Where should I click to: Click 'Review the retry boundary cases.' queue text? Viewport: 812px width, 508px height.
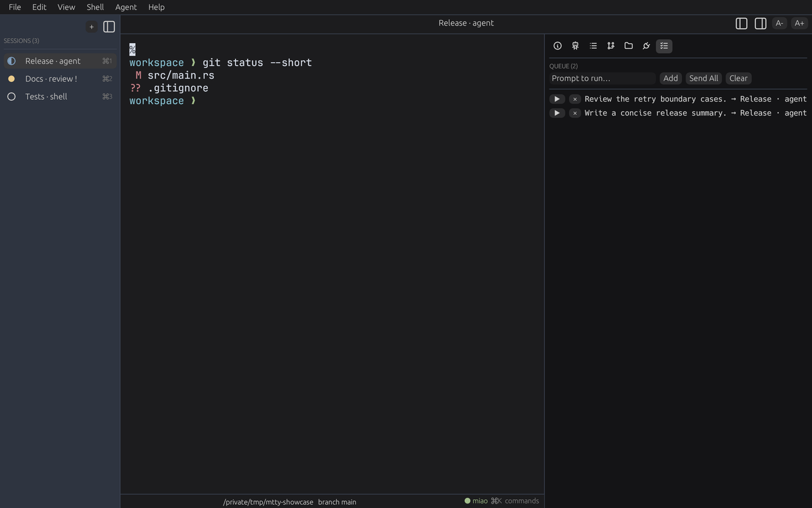655,99
